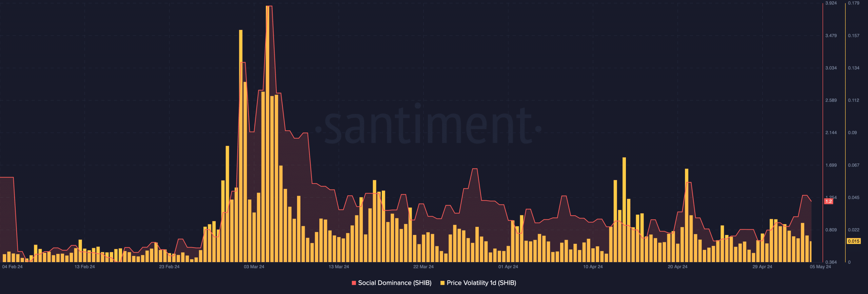Screen dimensions: 868x294
Task: Click the yellow 0.015 current value badge
Action: point(854,241)
